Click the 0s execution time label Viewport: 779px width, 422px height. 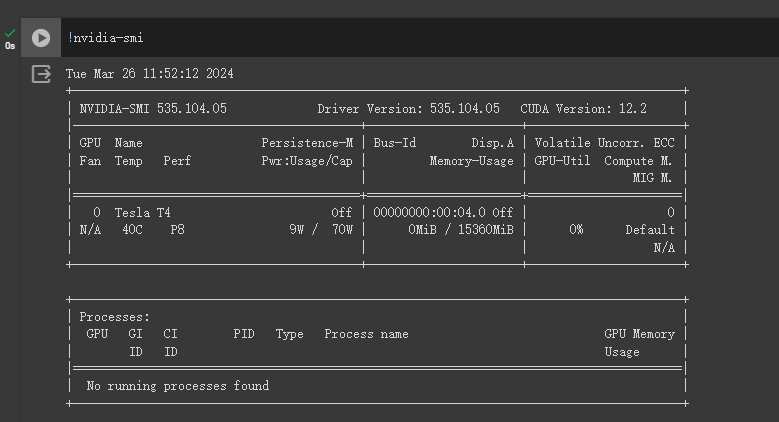[10, 46]
